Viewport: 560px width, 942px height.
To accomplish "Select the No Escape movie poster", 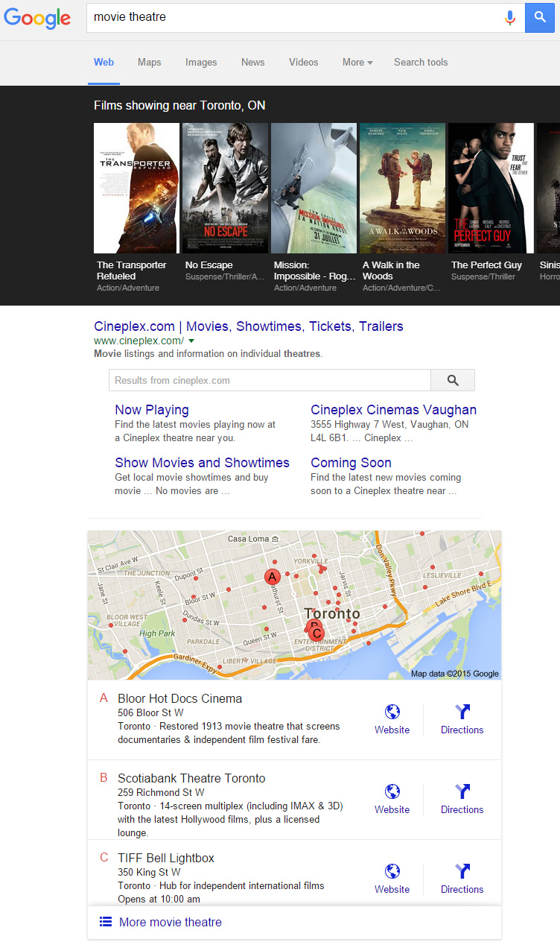I will pyautogui.click(x=225, y=189).
